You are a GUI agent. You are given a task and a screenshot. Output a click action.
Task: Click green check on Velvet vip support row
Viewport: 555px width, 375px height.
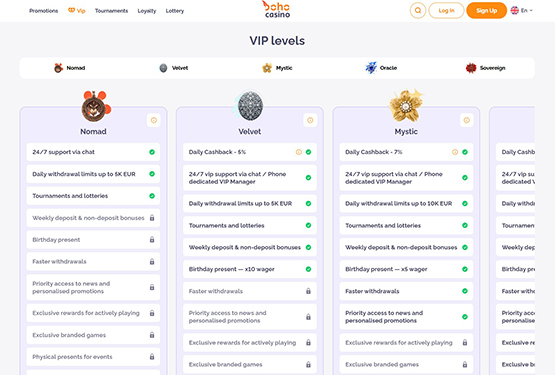pyautogui.click(x=308, y=178)
